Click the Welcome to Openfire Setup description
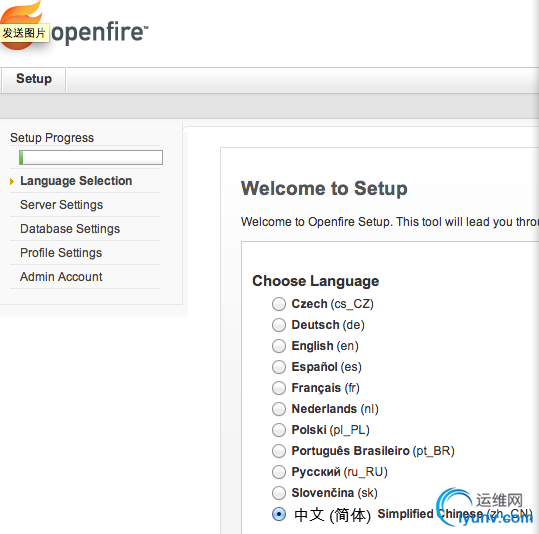Viewport: 539px width, 534px height. pyautogui.click(x=390, y=222)
